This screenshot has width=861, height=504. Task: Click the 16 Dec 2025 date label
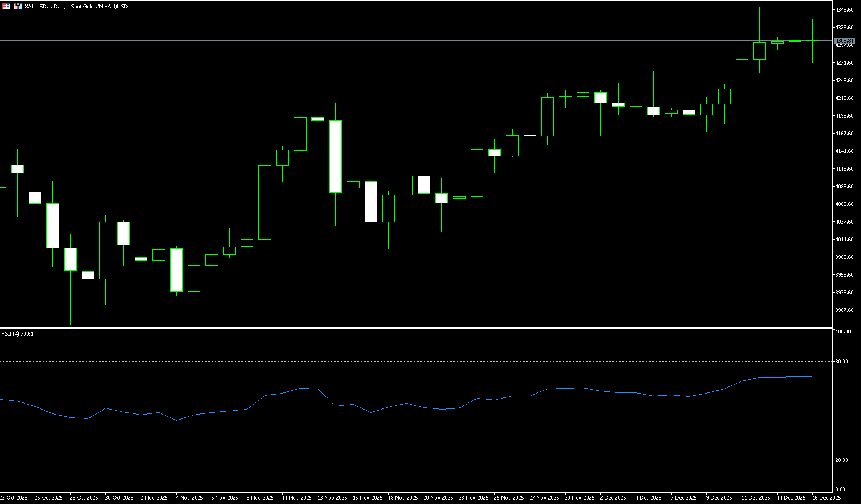coord(826,498)
